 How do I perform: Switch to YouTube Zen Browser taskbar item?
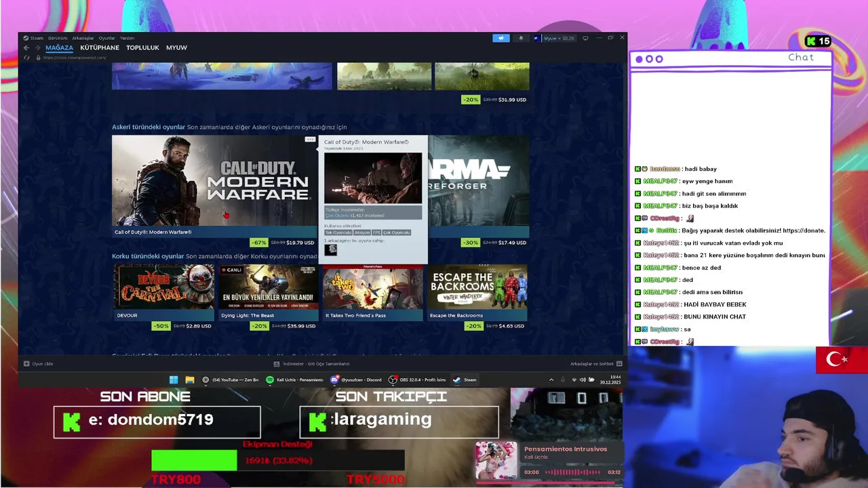coord(231,380)
